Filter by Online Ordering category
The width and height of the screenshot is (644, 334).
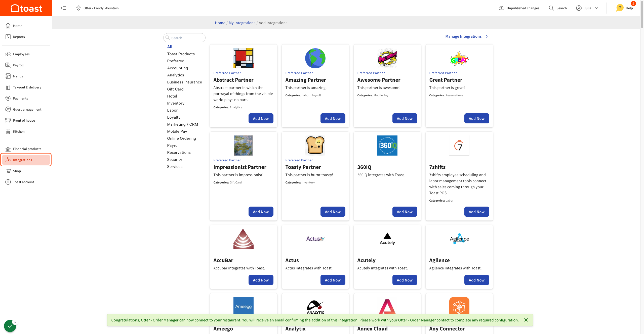coord(181,138)
